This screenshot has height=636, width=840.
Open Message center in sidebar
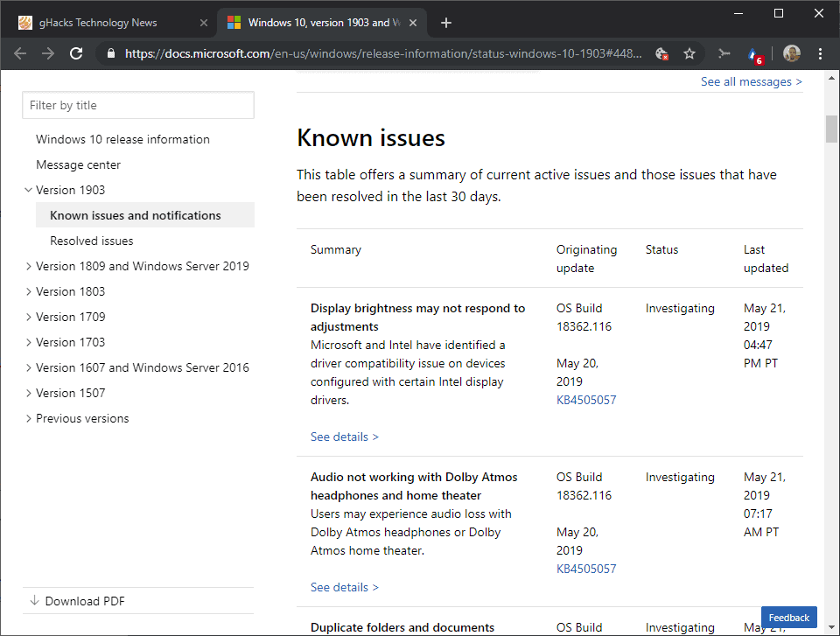point(78,165)
